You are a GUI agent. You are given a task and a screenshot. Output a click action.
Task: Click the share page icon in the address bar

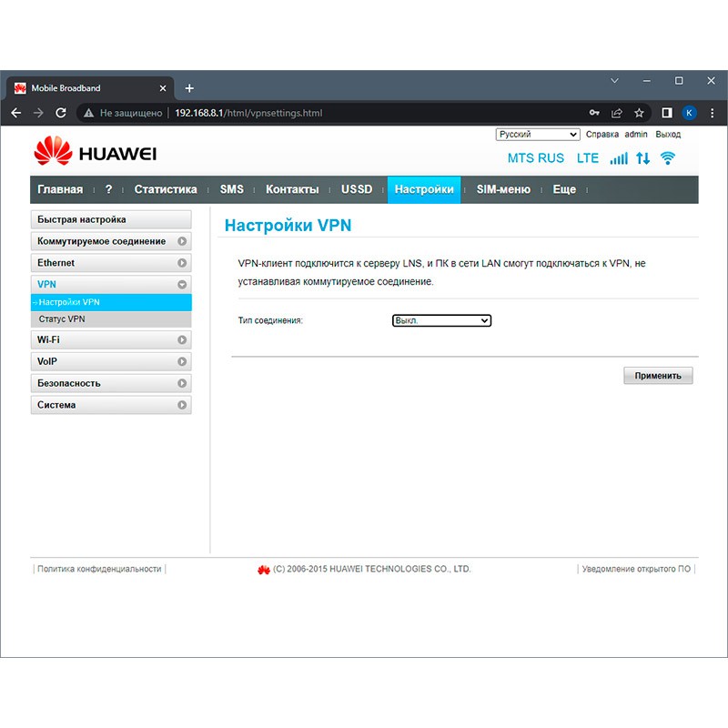(617, 113)
